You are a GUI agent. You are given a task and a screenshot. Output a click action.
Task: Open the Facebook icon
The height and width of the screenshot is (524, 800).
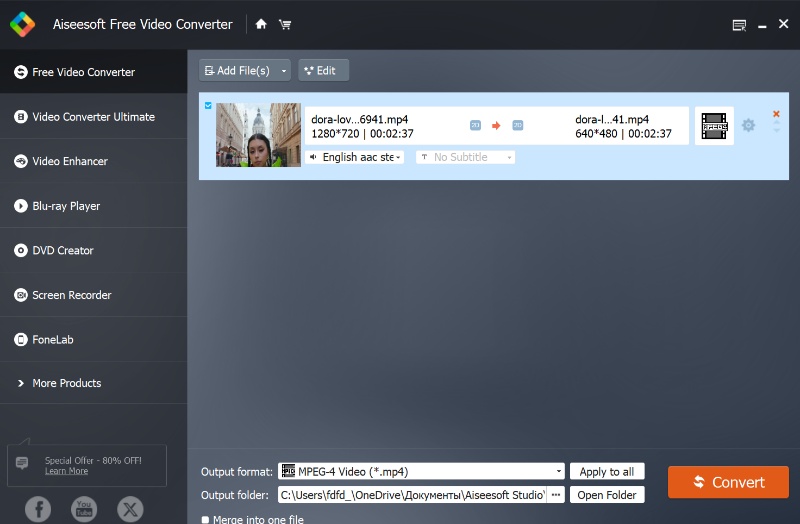point(38,509)
